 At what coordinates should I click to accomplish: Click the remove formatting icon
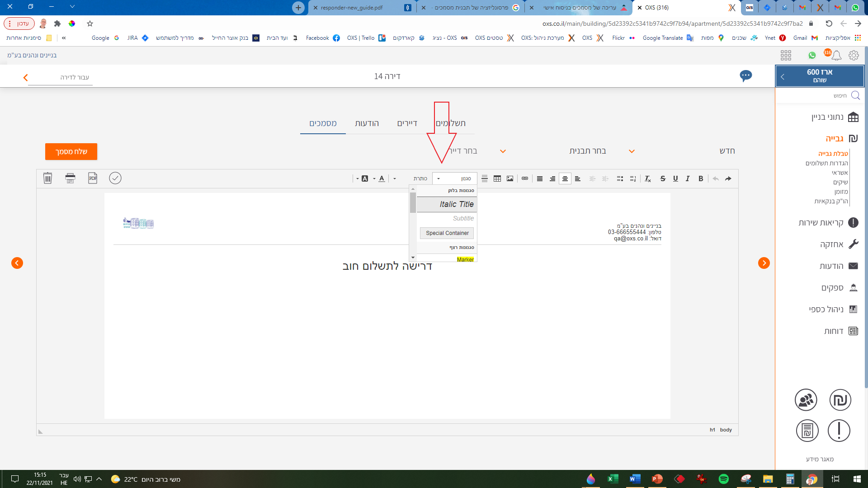click(647, 178)
